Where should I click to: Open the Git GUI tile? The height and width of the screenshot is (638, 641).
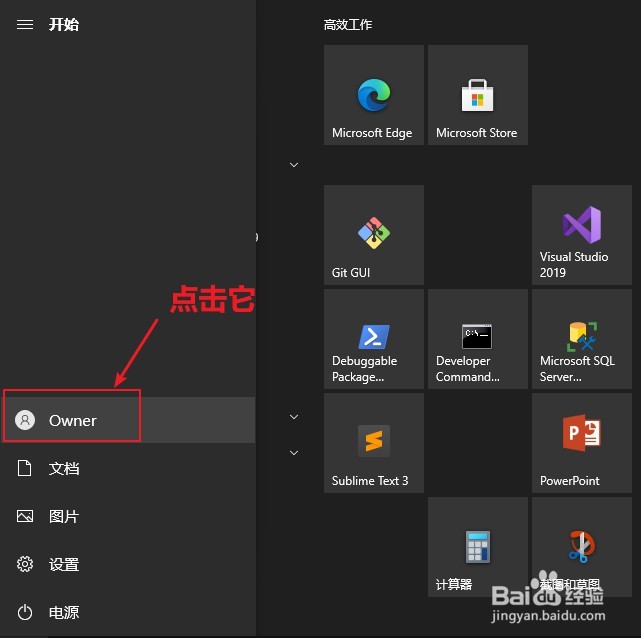click(374, 235)
